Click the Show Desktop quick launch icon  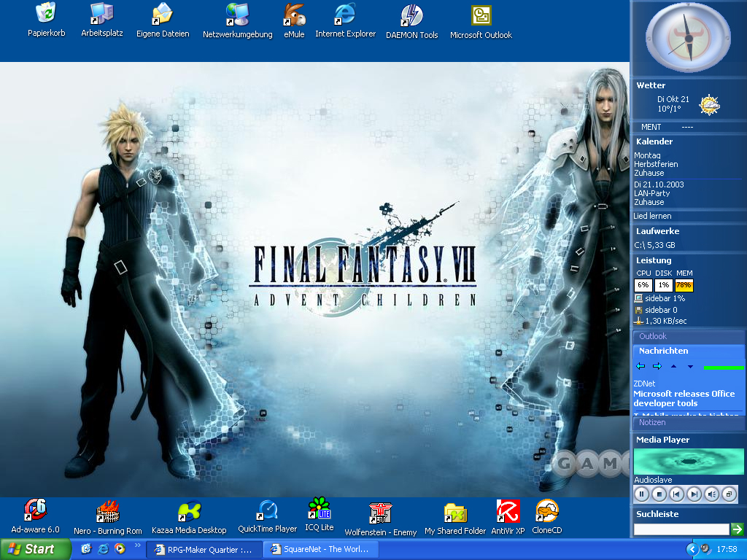coord(86,548)
